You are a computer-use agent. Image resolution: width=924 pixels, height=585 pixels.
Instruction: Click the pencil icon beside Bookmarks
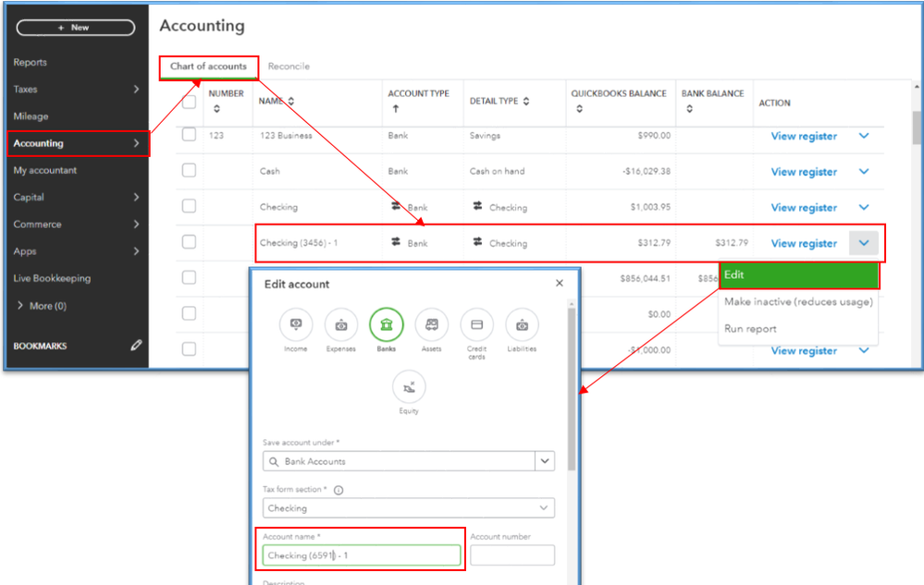pos(136,346)
